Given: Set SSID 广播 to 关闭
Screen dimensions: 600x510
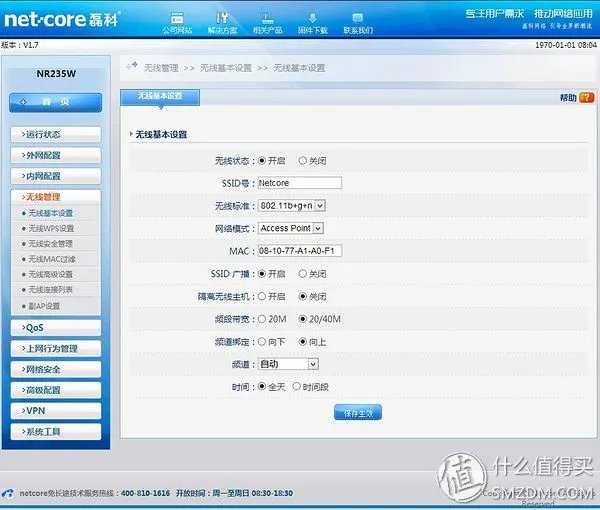Looking at the screenshot, I should (303, 274).
